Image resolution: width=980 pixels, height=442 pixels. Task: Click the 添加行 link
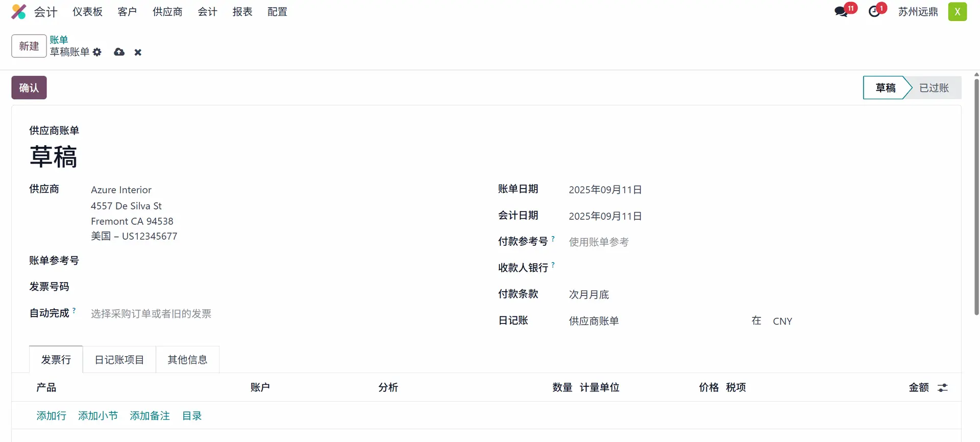tap(51, 416)
